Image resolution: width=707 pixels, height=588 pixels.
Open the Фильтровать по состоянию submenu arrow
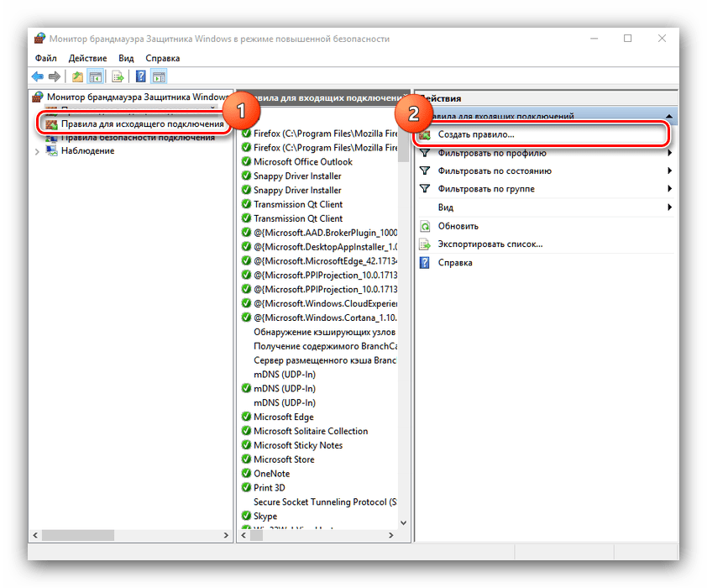[x=669, y=171]
